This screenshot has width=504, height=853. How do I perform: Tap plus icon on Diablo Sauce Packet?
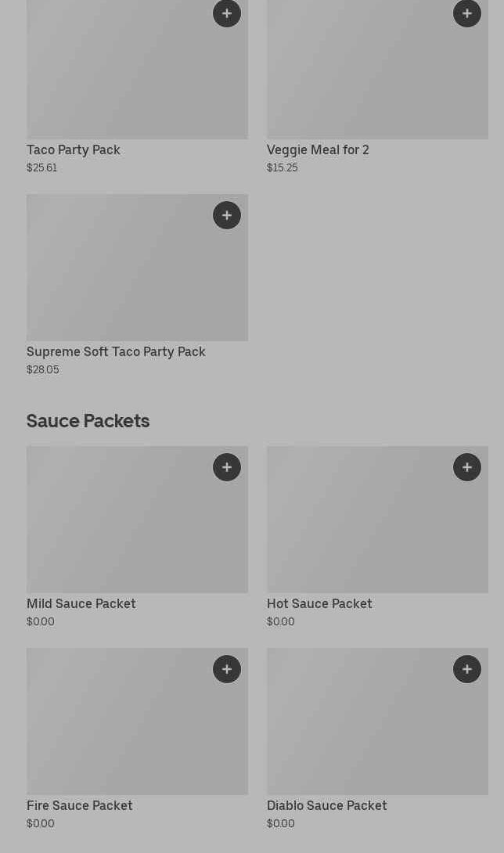point(467,669)
